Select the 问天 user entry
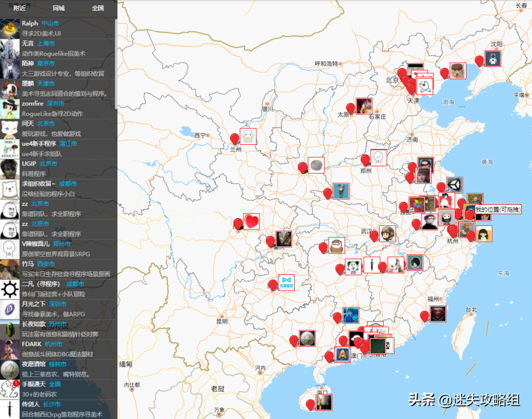Viewport: 532px width, 419px height. [59, 129]
